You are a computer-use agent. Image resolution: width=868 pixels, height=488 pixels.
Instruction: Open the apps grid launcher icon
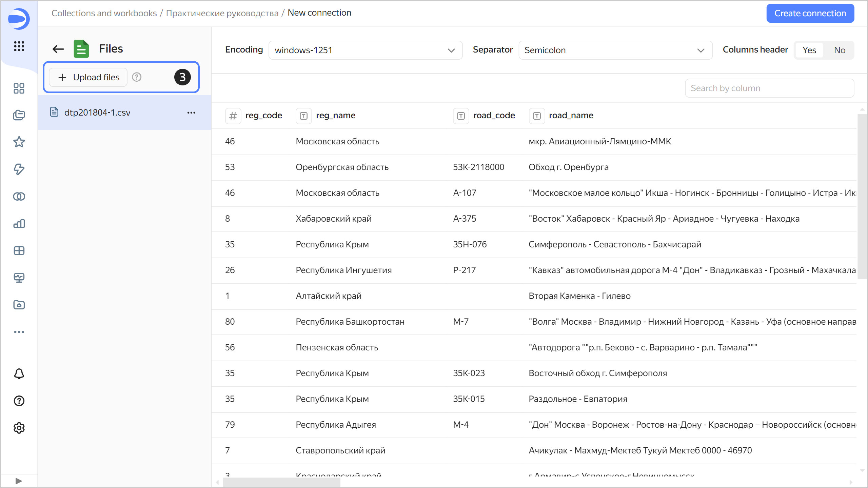click(19, 46)
